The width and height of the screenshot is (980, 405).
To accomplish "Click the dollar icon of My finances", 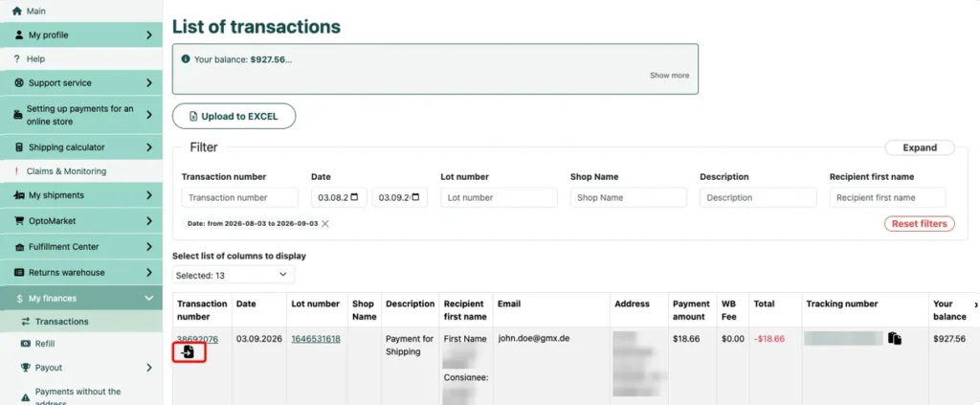I will (20, 299).
